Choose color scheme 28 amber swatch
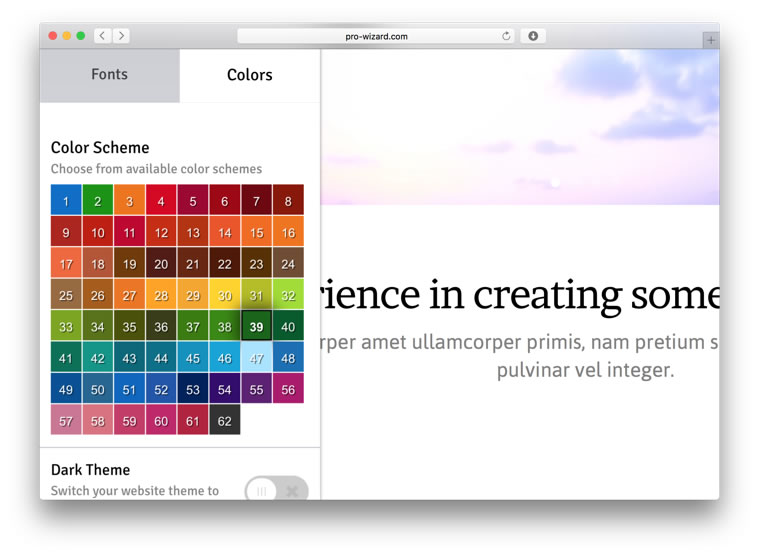Screen dimensions: 759x556 161,294
